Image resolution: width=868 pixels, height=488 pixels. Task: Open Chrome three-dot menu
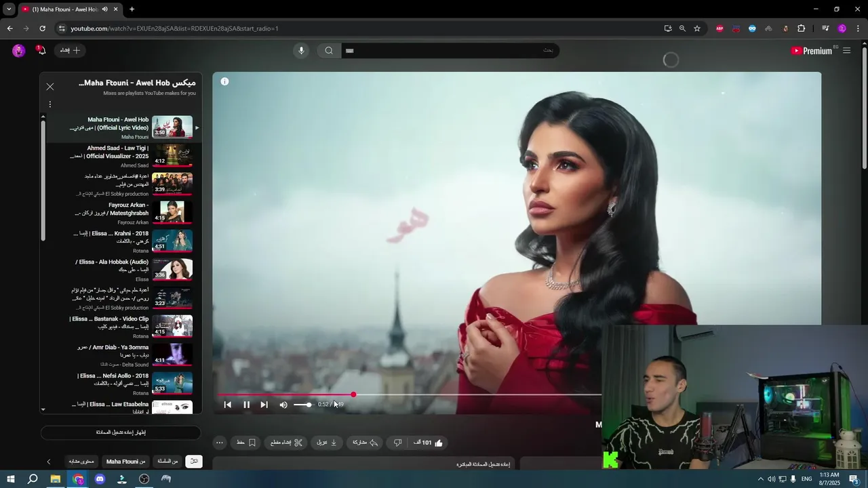coord(858,28)
